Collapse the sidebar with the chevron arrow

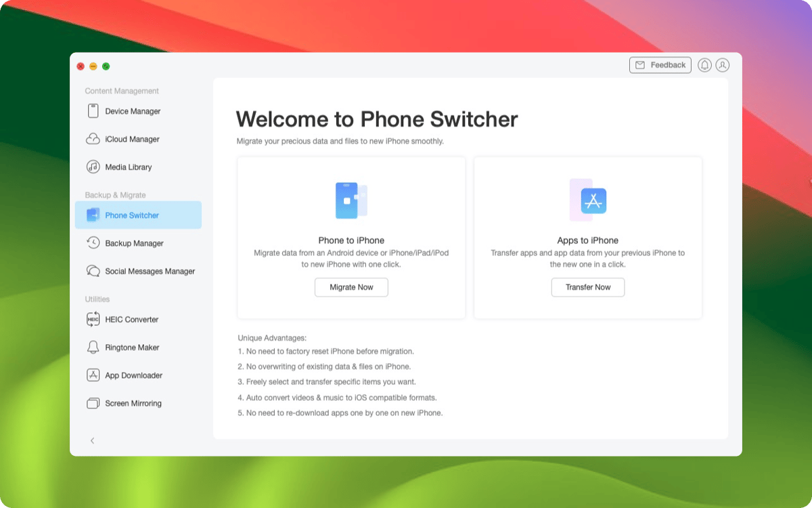point(93,440)
